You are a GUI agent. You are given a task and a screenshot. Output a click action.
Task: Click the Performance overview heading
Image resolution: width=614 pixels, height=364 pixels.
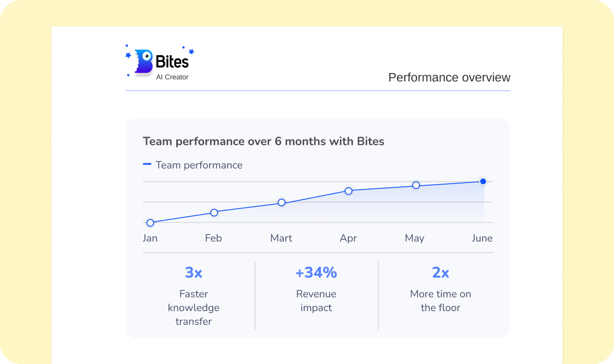pyautogui.click(x=449, y=77)
